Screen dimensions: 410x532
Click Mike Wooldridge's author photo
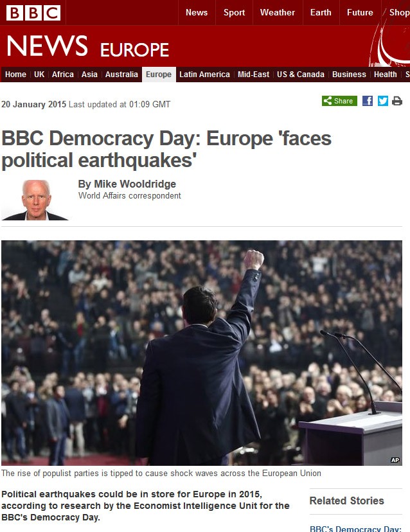pyautogui.click(x=35, y=200)
